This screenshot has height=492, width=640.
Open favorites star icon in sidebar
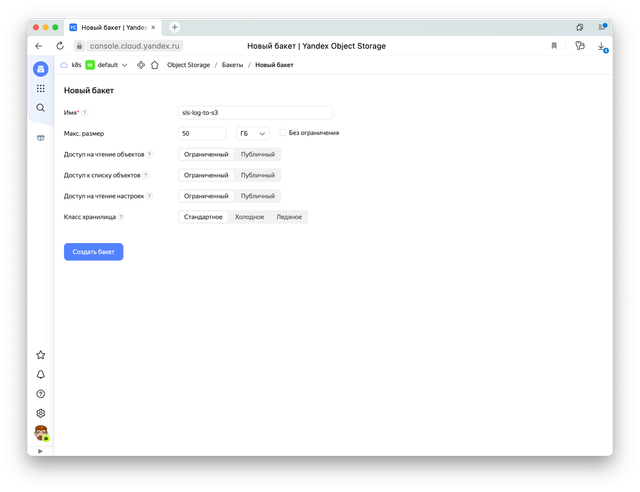(40, 354)
